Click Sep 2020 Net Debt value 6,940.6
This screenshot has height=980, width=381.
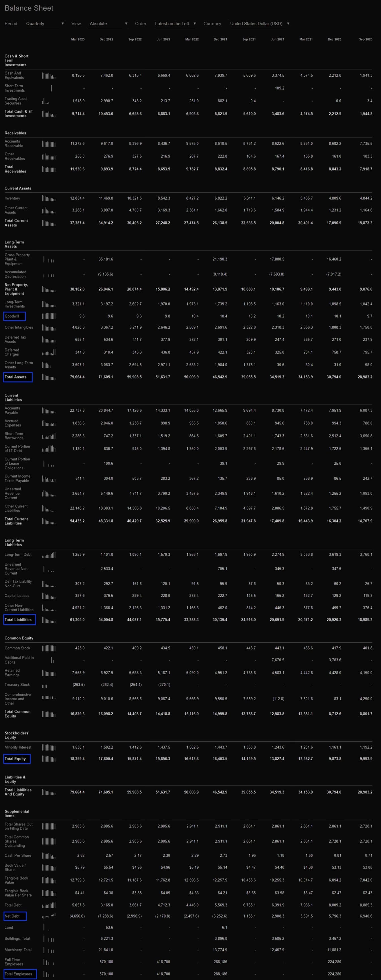[365, 916]
